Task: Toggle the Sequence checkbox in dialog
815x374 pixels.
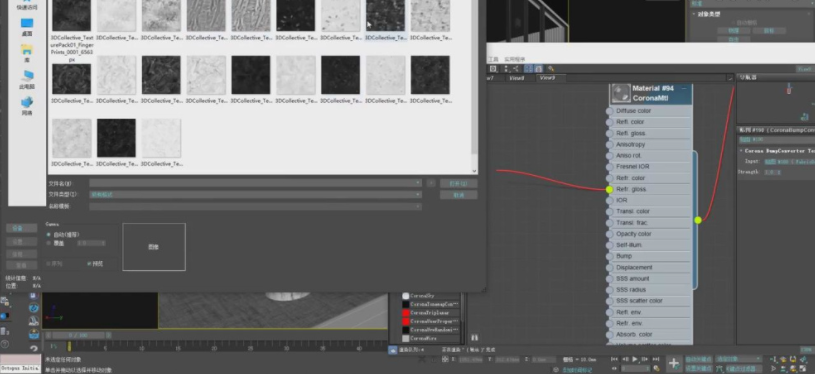Action: pyautogui.click(x=49, y=264)
